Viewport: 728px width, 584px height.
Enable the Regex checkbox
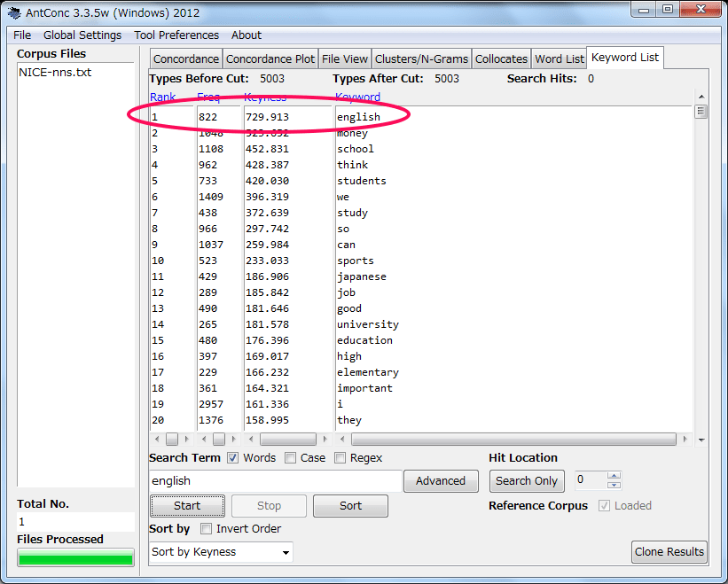[340, 457]
